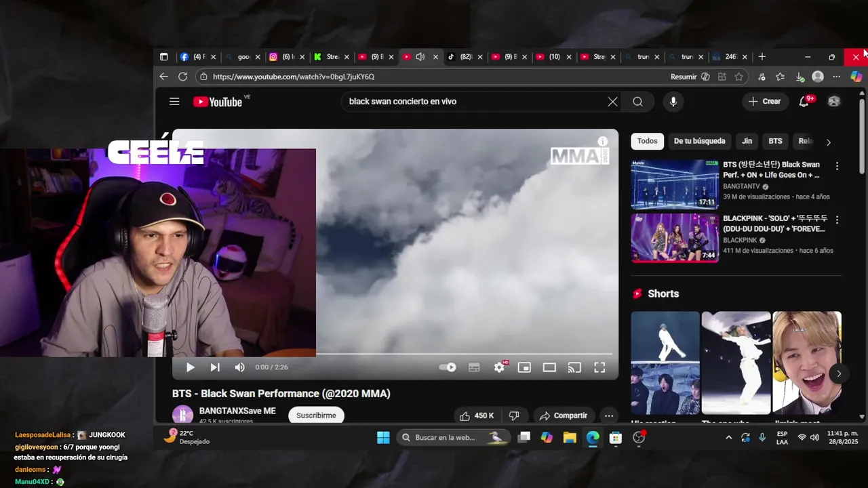Viewport: 868px width, 488px height.
Task: Click the taskbar search box
Action: [x=452, y=437]
